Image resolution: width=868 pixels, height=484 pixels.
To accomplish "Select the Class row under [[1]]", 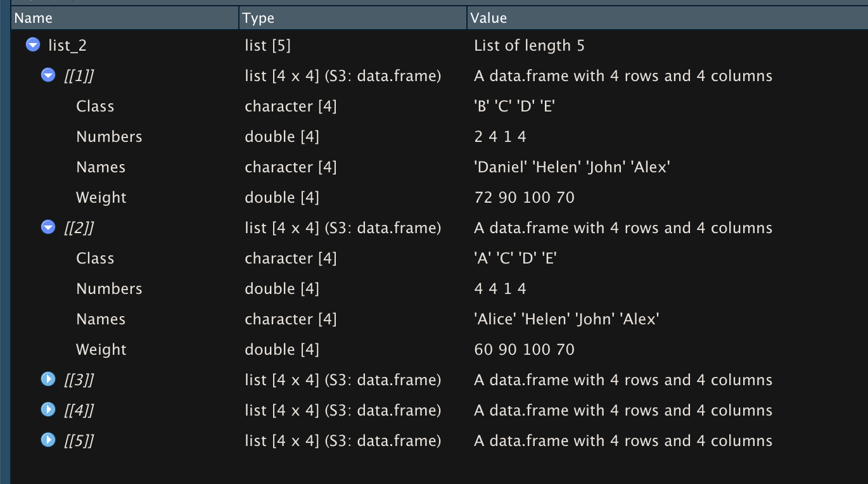I will (95, 106).
